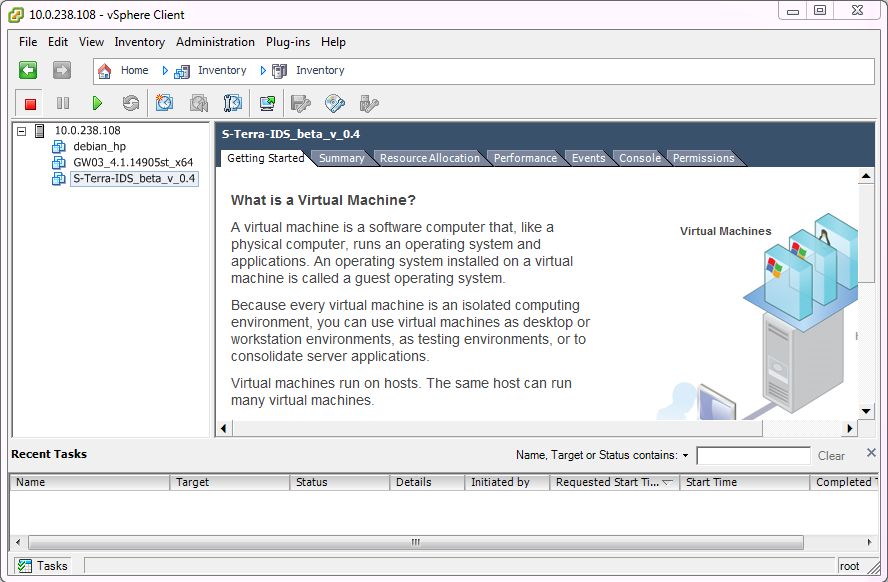Power off the VM with the red stop icon

pyautogui.click(x=30, y=104)
